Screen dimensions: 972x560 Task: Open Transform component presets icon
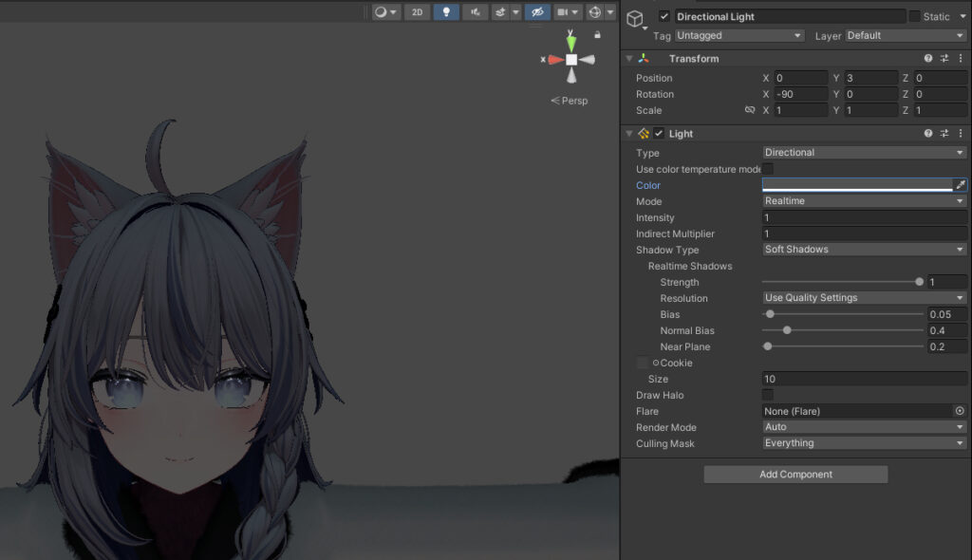pos(944,59)
